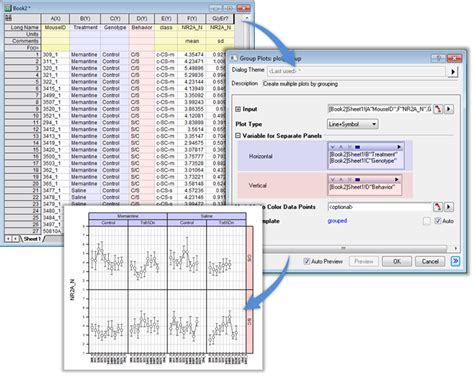Click MouseID cell 309_1
Screen dimensions: 474x376
(x=55, y=54)
